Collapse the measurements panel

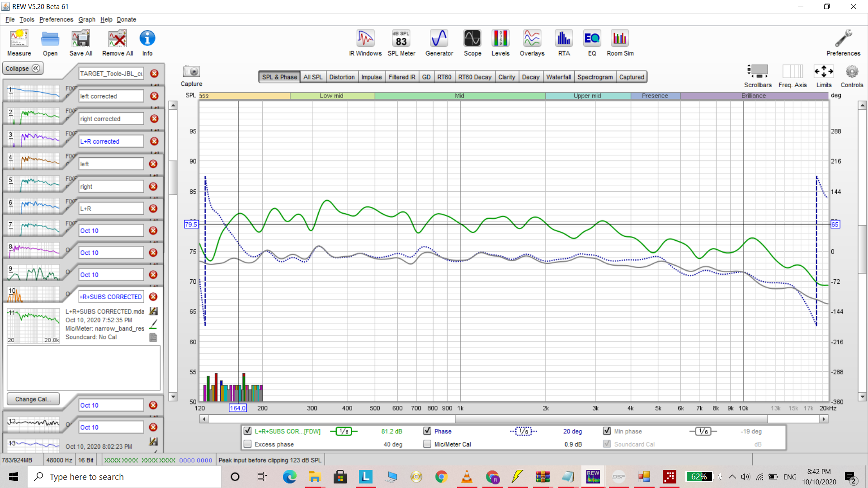23,69
